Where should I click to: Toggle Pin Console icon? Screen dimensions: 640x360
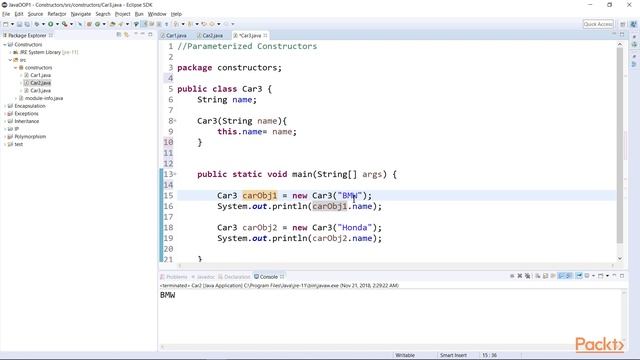[579, 276]
